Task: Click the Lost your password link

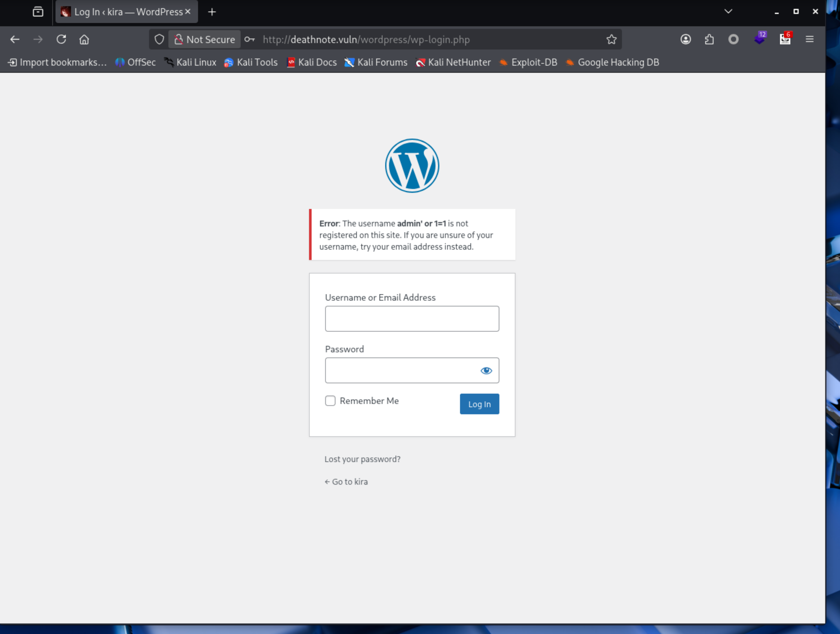Action: [x=362, y=459]
